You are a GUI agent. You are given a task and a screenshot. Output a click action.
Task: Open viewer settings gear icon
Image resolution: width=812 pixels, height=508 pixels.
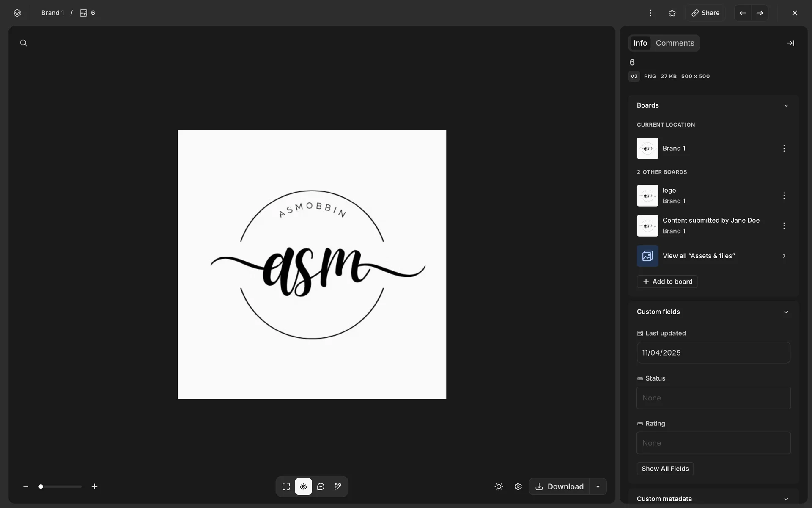pyautogui.click(x=518, y=486)
